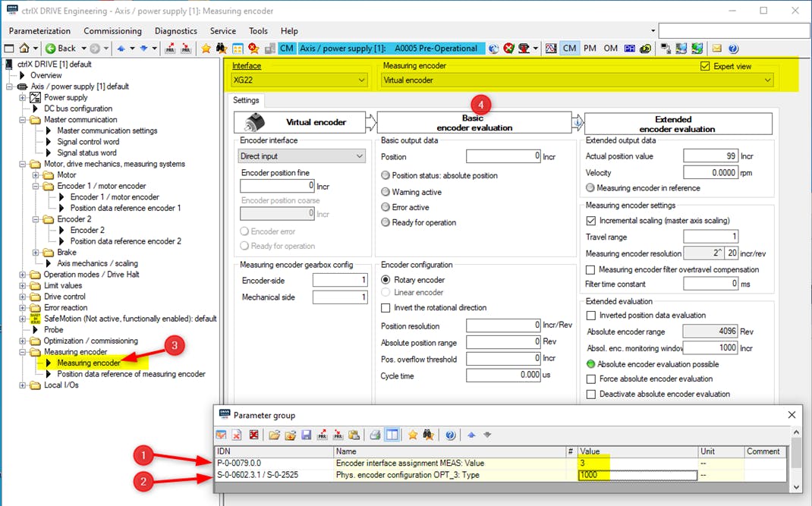Enable Invert the rotational direction checkbox
Viewport: 812px width, 506px height.
[386, 308]
